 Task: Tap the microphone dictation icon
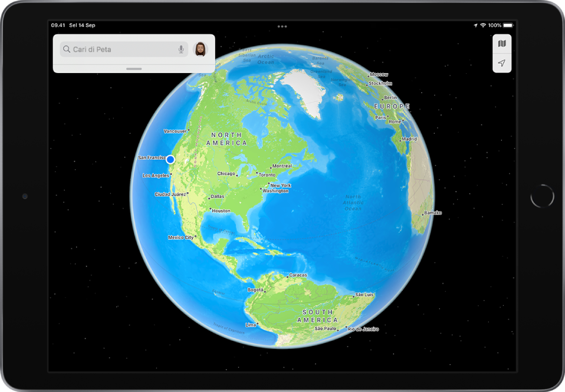tap(181, 50)
